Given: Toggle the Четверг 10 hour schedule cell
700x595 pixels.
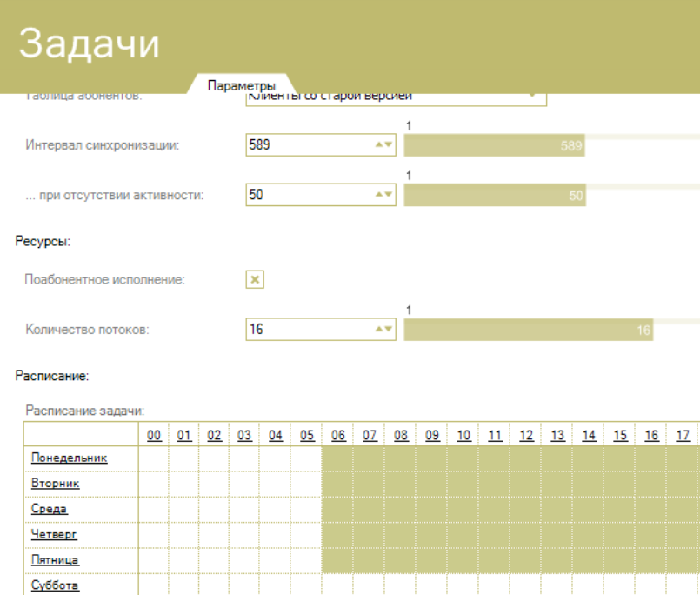Looking at the screenshot, I should 463,534.
